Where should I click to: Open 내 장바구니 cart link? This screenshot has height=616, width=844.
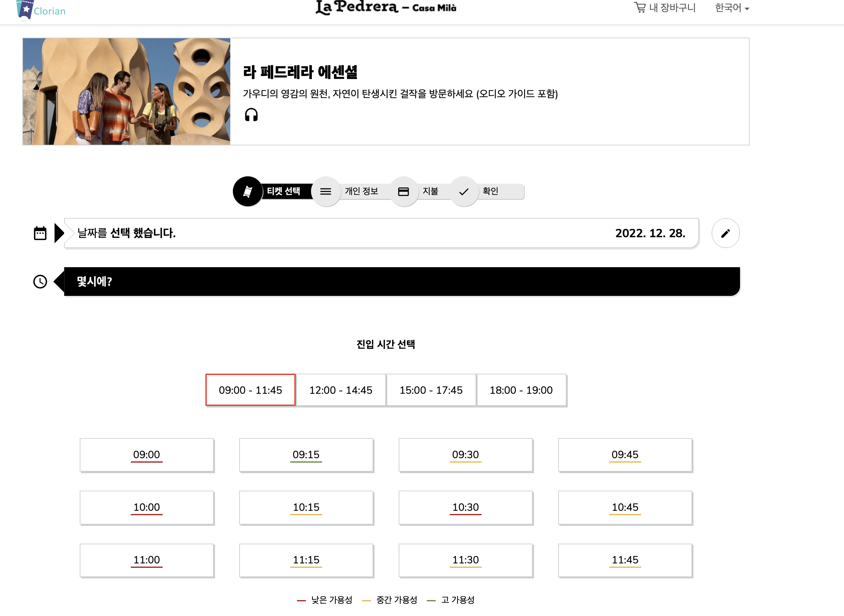(665, 8)
